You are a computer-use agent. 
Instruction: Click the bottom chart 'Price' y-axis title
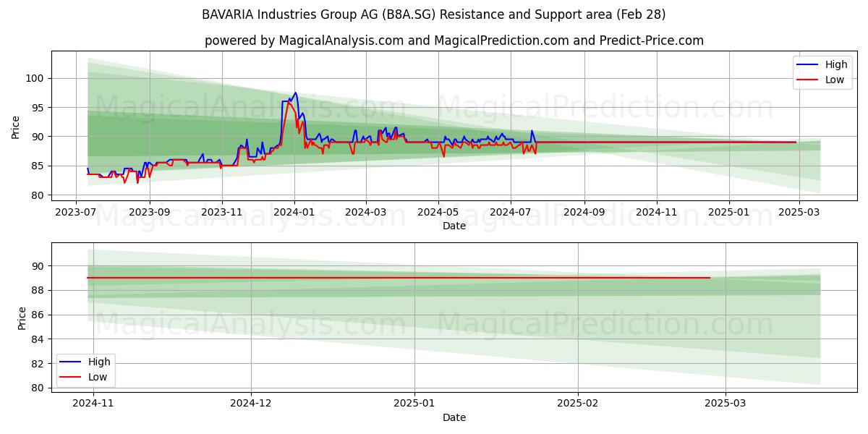pyautogui.click(x=22, y=318)
